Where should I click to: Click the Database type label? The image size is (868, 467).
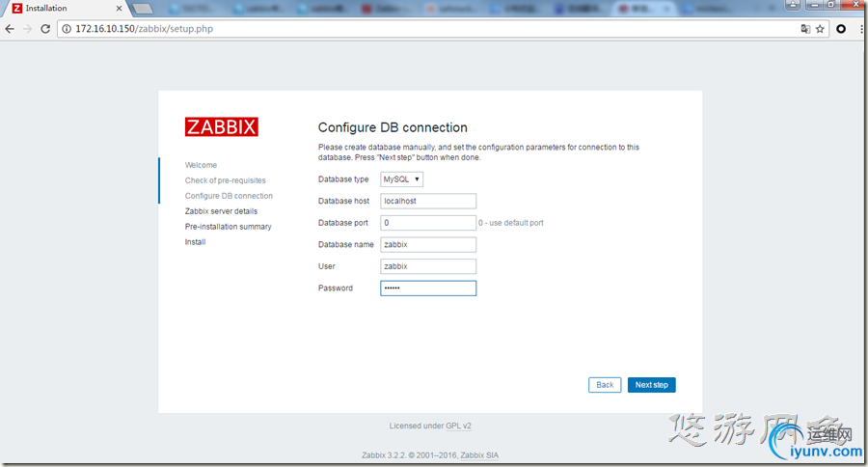point(343,179)
